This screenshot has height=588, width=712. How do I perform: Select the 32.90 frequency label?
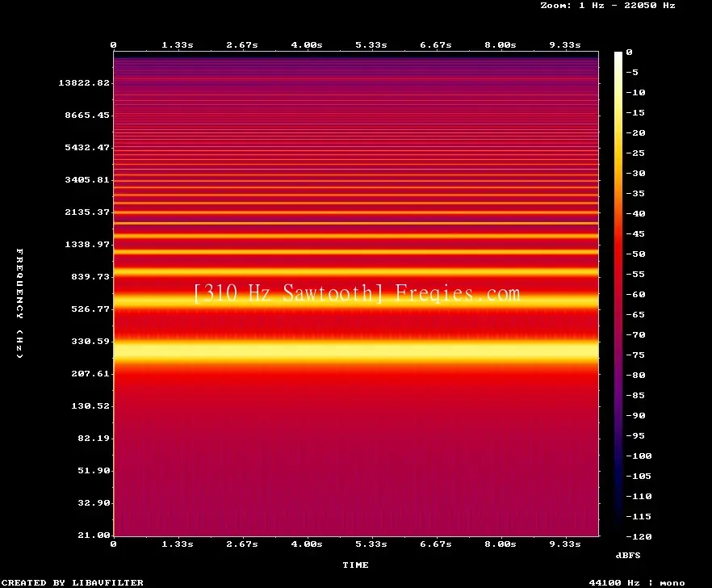click(x=94, y=502)
